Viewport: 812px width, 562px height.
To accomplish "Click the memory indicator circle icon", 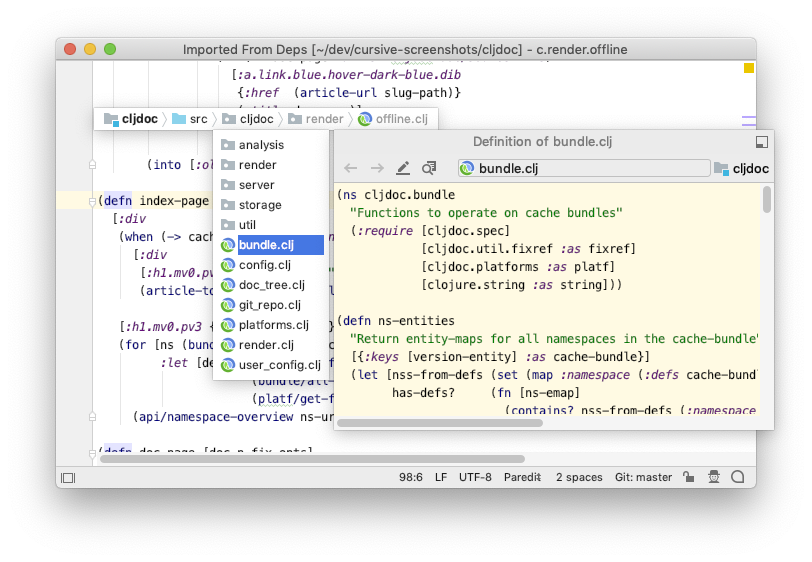I will [x=738, y=477].
